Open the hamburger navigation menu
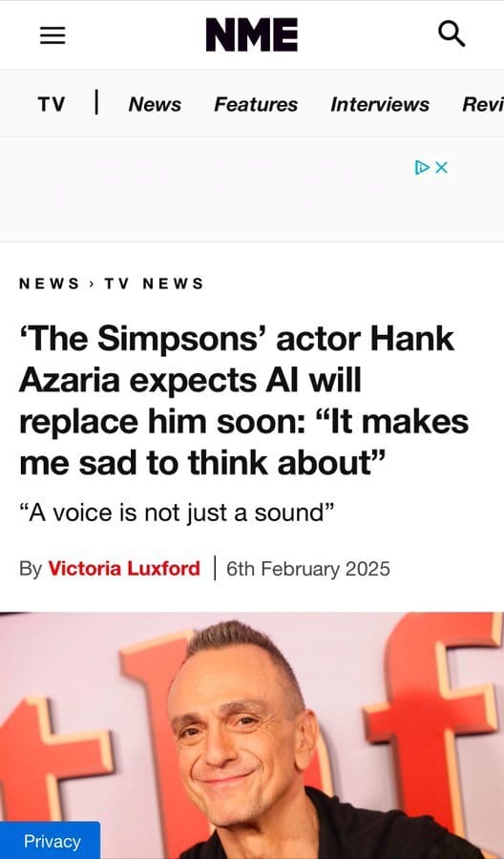 pyautogui.click(x=52, y=35)
